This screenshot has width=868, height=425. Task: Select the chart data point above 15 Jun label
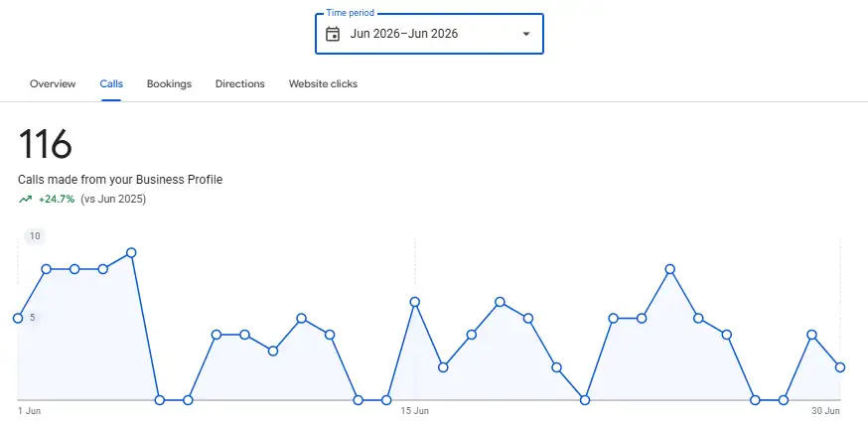[414, 302]
